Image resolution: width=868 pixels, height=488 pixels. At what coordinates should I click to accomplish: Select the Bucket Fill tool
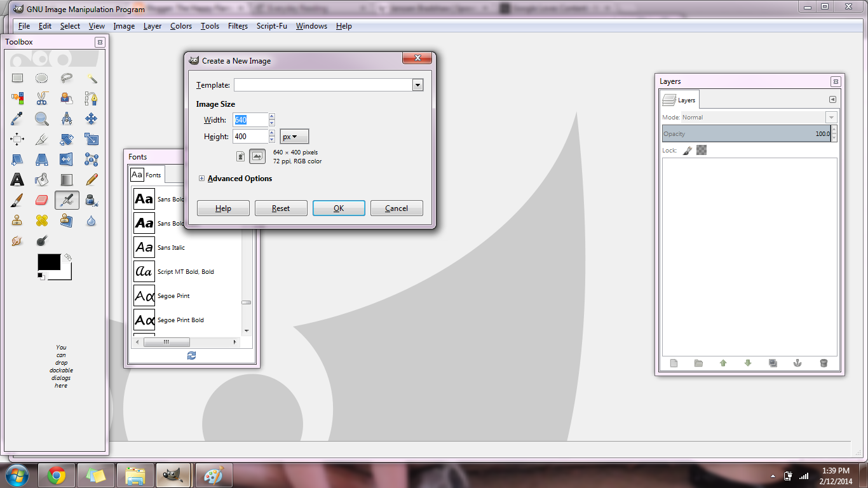coord(42,180)
